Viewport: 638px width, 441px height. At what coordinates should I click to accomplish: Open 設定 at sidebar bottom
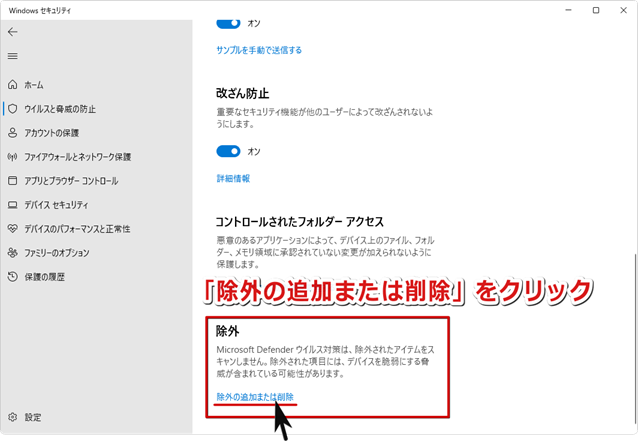click(x=33, y=417)
